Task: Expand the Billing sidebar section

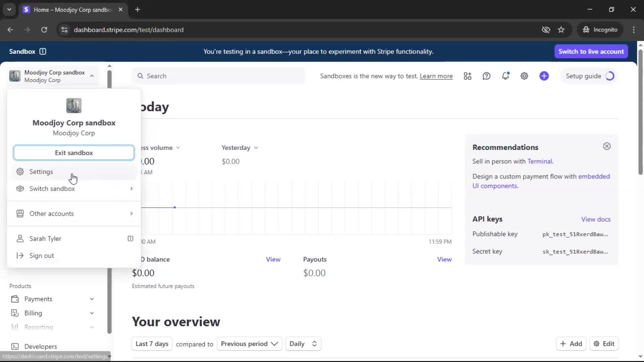Action: 92,313
